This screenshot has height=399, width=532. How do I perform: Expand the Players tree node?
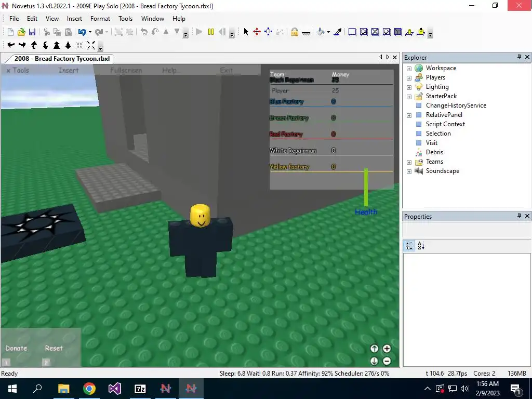click(x=409, y=78)
